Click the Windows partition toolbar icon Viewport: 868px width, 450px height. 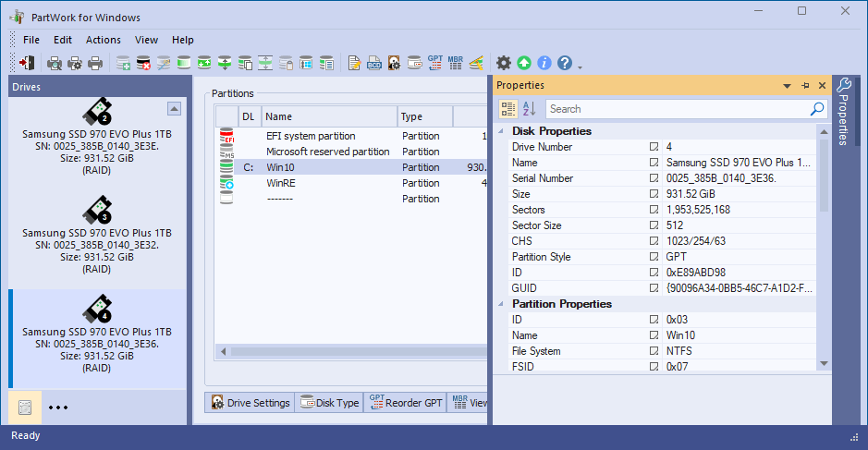point(306,63)
